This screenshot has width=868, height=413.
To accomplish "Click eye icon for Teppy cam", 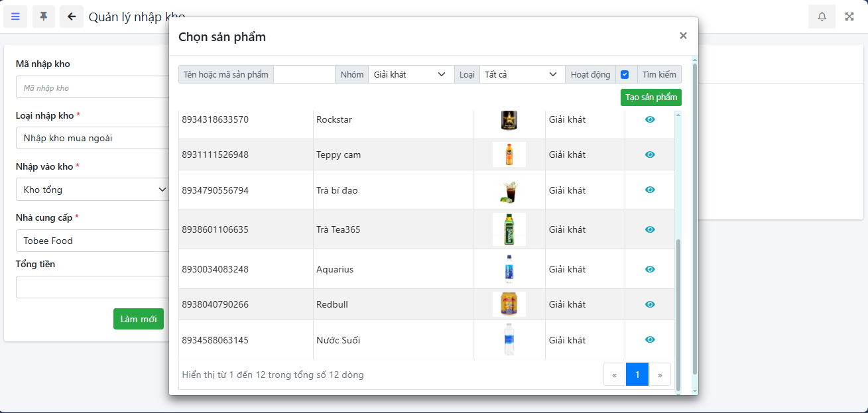I will coord(650,154).
